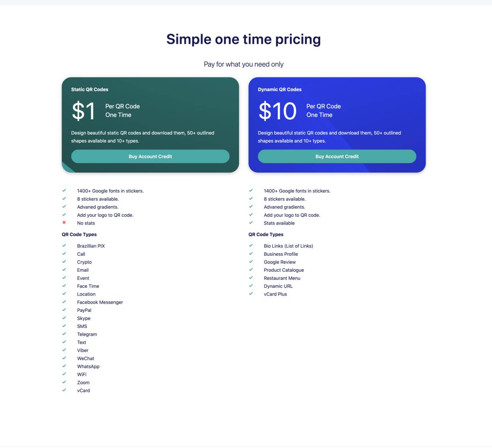
Task: Click the Static QR Codes card title
Action: [90, 89]
